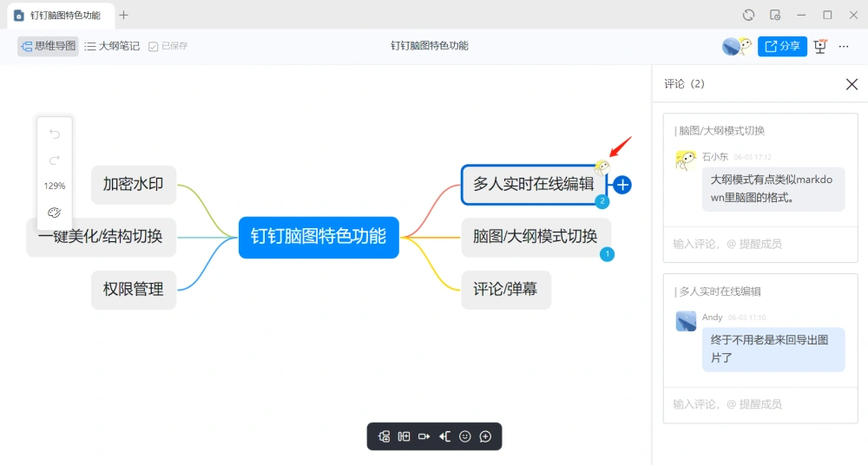Open the theme palette icon
Image resolution: width=868 pixels, height=465 pixels.
click(x=54, y=213)
